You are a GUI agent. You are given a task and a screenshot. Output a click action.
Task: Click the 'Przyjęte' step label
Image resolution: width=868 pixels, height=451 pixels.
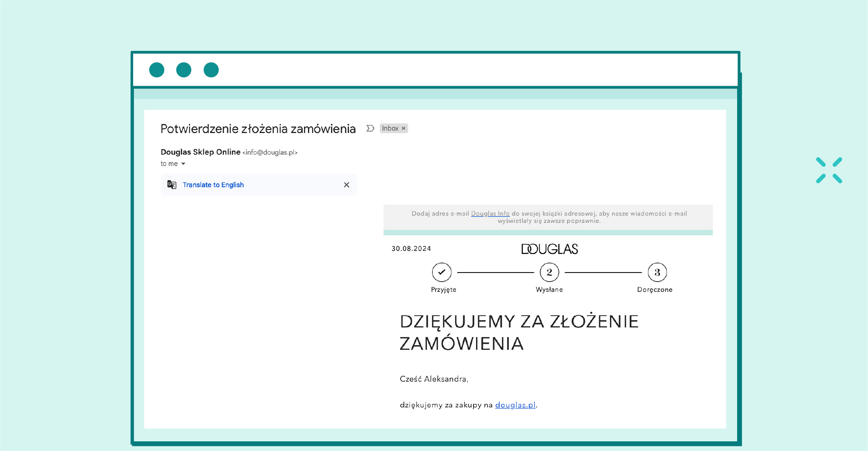[x=443, y=290]
